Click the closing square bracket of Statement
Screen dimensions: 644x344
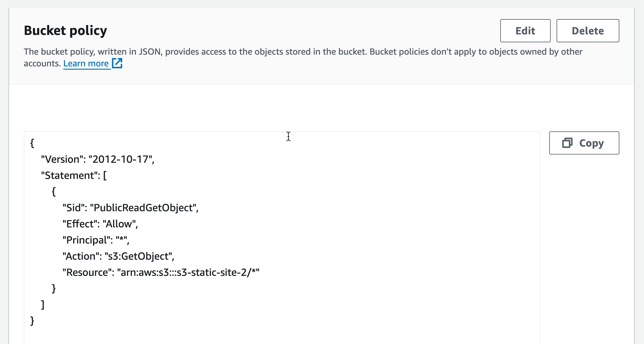pyautogui.click(x=43, y=304)
